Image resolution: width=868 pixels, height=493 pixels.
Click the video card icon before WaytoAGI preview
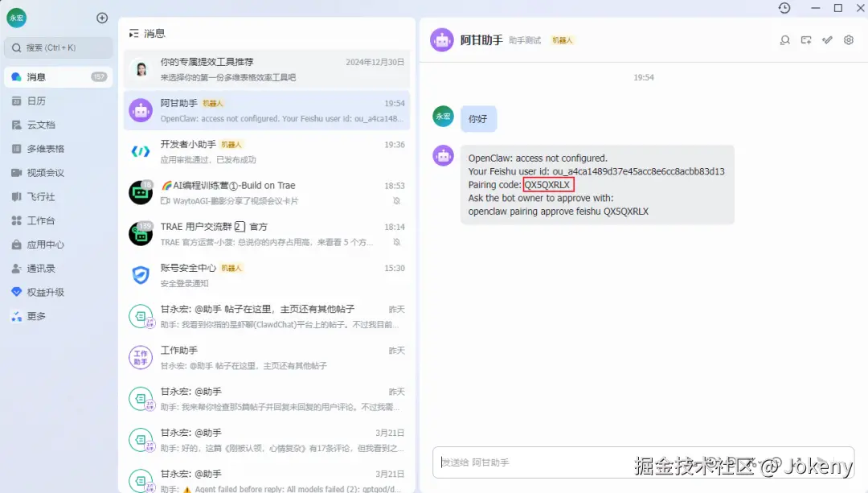[165, 200]
